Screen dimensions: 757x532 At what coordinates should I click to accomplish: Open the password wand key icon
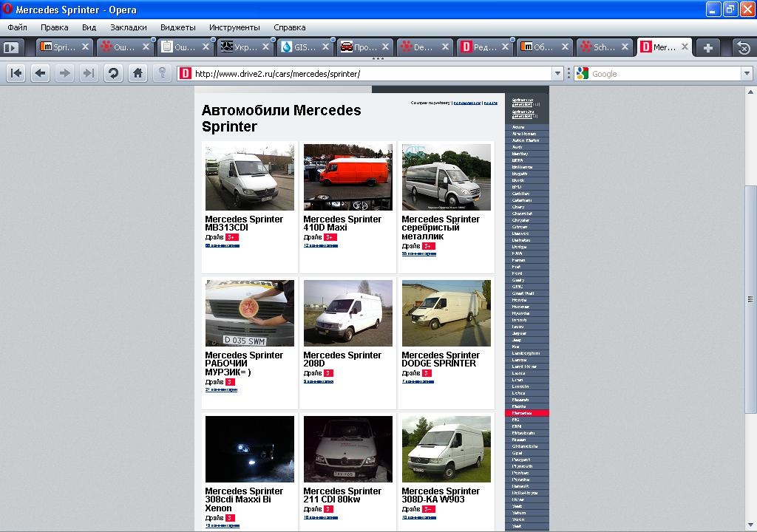[x=162, y=73]
